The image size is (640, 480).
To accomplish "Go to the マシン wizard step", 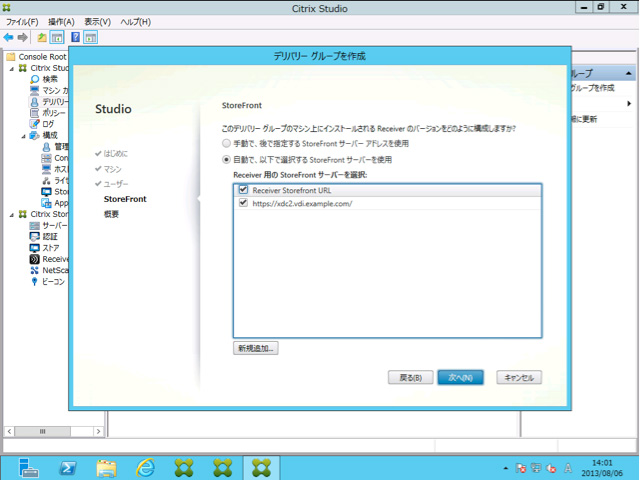I will tap(112, 169).
